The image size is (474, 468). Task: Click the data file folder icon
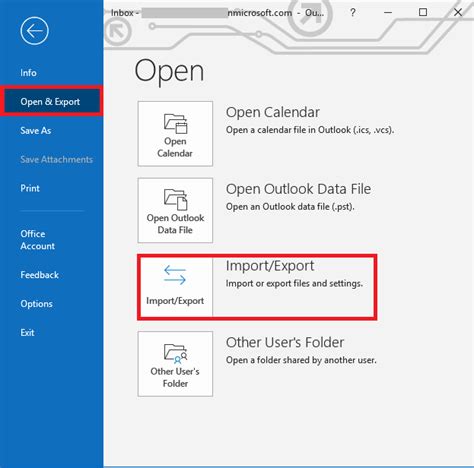tap(175, 199)
